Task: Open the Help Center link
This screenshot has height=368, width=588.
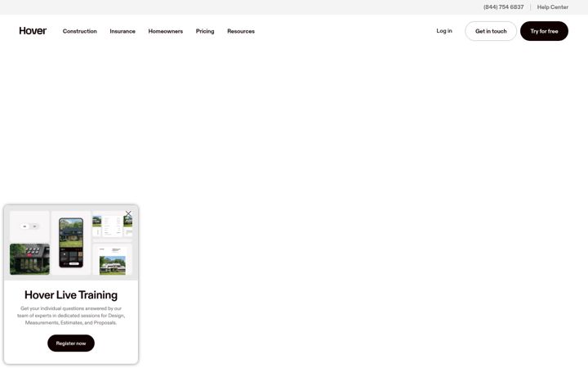Action: point(553,7)
